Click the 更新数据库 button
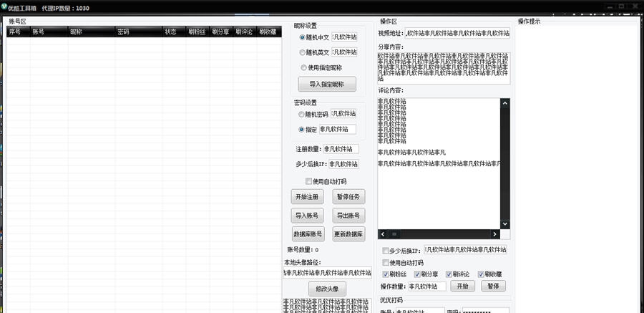This screenshot has width=644, height=313. 348,234
